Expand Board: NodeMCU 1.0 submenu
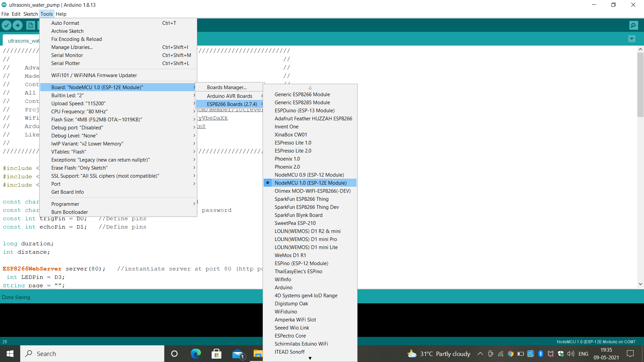Image resolution: width=644 pixels, height=362 pixels. point(118,87)
